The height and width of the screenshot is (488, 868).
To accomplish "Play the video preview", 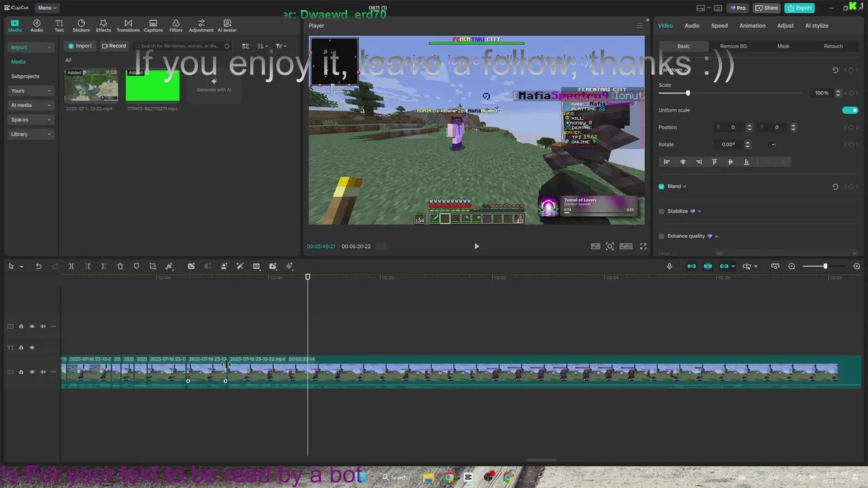I will (x=477, y=246).
